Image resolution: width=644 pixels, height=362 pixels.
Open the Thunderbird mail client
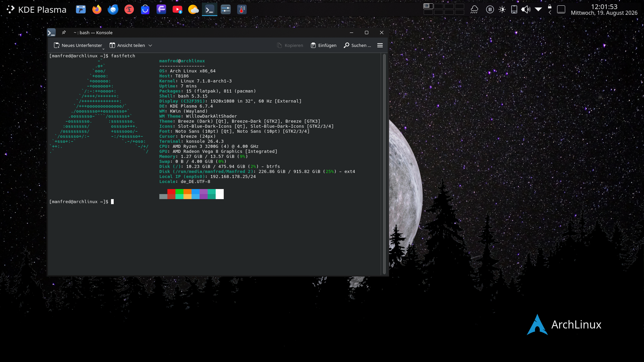tap(113, 9)
